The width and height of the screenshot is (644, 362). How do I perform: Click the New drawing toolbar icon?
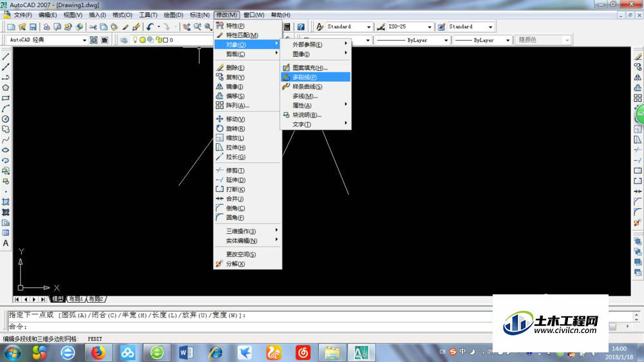click(11, 26)
